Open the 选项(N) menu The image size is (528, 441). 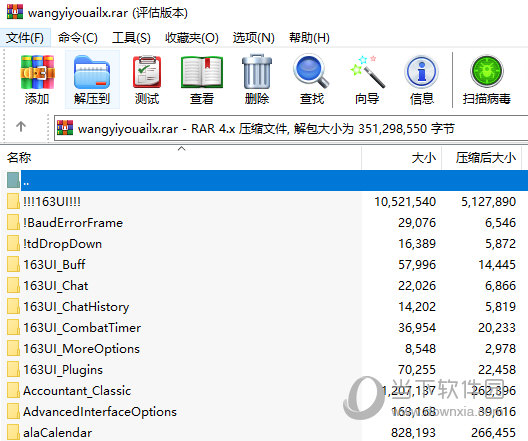click(254, 37)
